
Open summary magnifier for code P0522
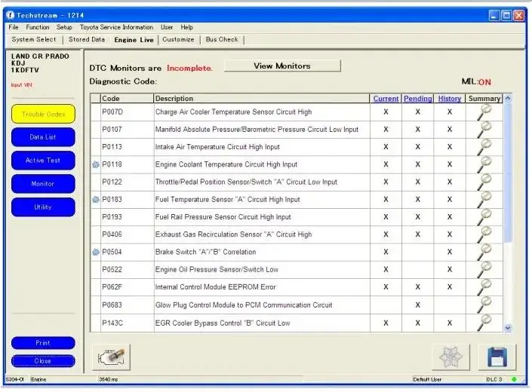pyautogui.click(x=484, y=270)
